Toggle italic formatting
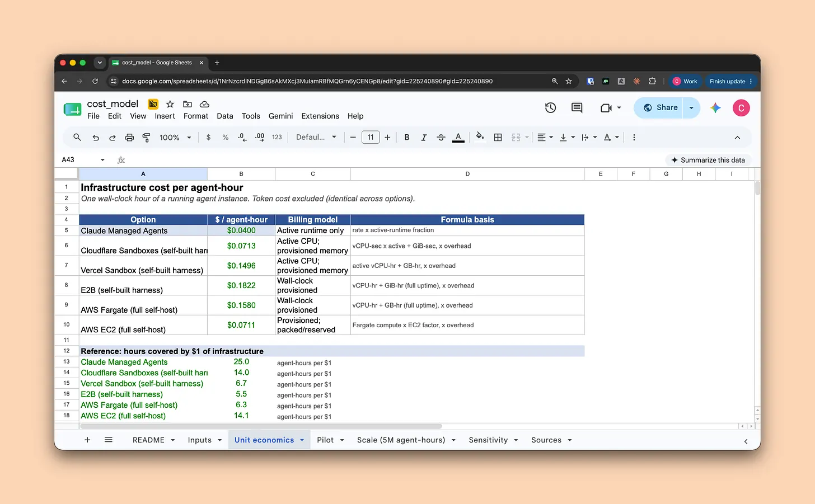Image resolution: width=815 pixels, height=504 pixels. (424, 137)
